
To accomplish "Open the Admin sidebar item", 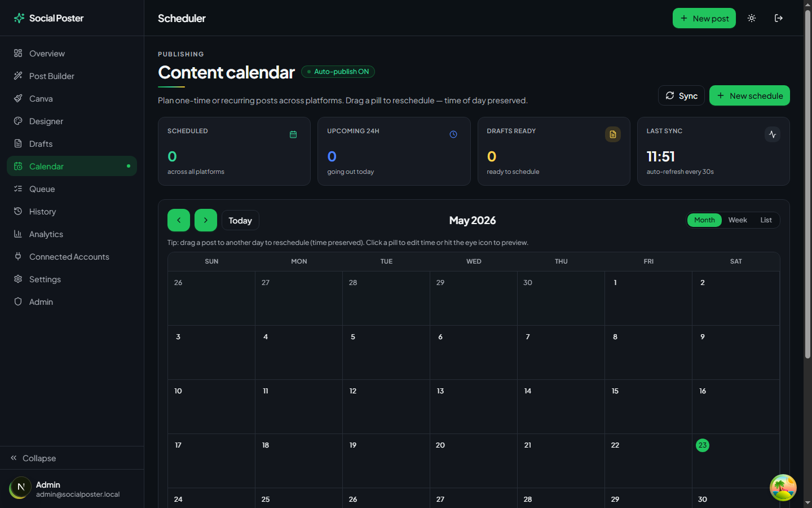I will 72,301.
